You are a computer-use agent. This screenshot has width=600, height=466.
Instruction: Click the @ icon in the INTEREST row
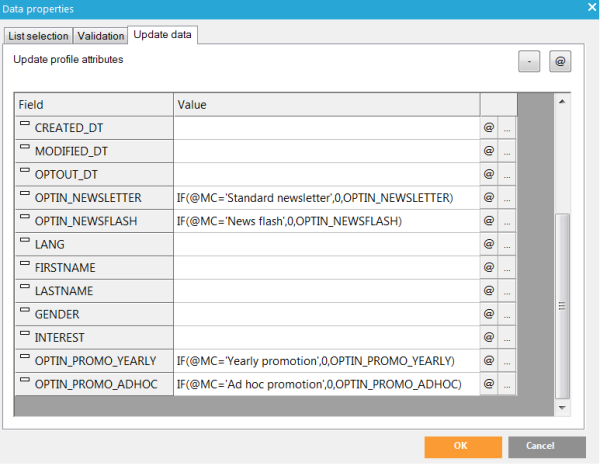[489, 338]
